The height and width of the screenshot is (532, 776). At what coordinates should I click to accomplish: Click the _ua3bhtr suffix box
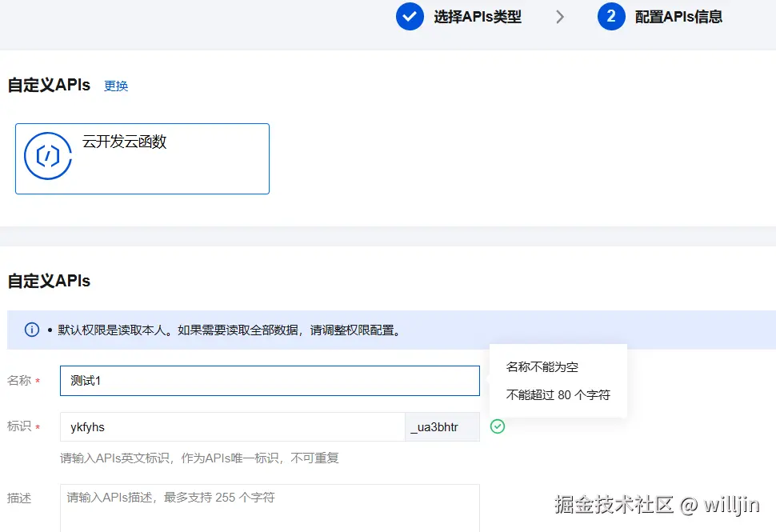pyautogui.click(x=442, y=427)
